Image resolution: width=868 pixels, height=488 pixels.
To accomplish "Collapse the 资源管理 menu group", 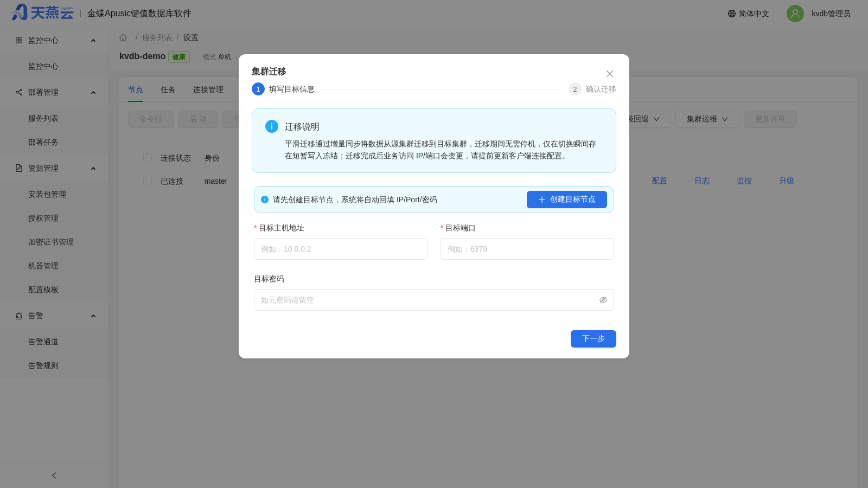I will [x=93, y=169].
